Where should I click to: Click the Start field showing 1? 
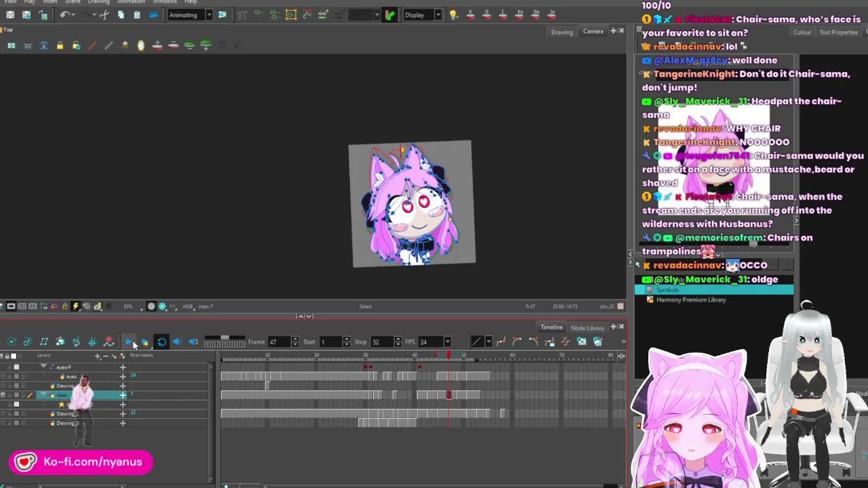click(x=330, y=342)
